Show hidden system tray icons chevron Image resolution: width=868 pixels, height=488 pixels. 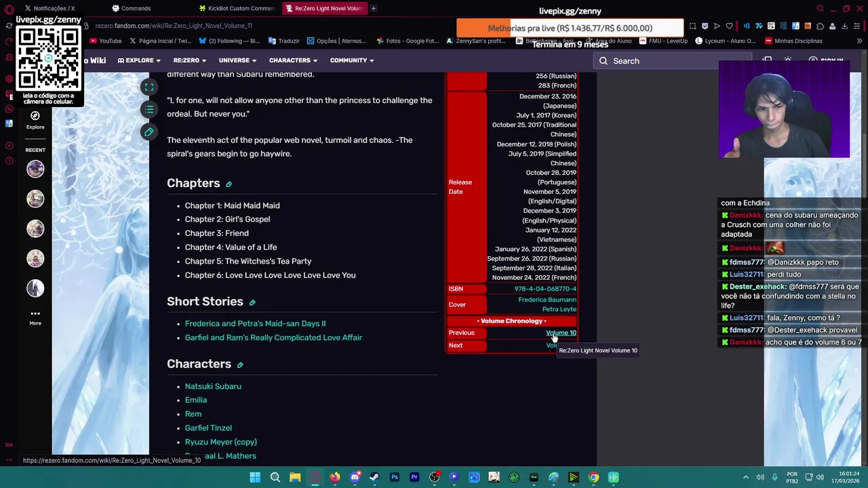[746, 477]
